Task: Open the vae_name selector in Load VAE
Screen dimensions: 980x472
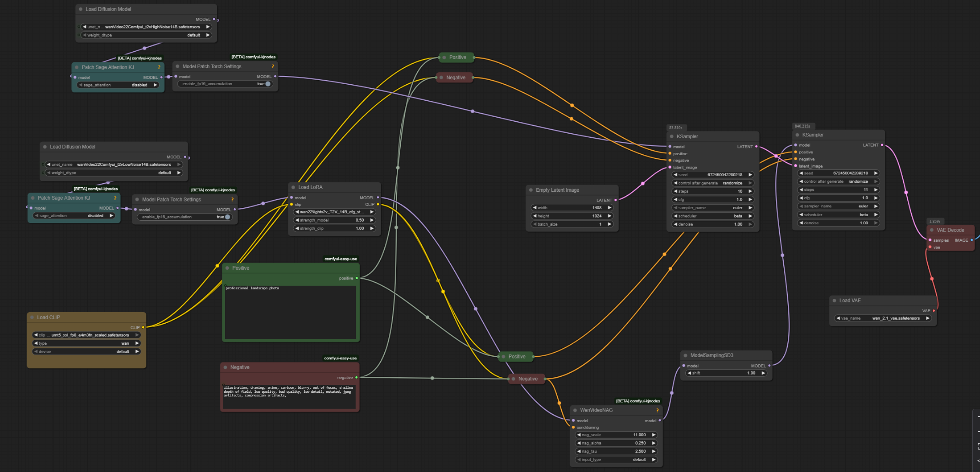Action: pos(883,318)
